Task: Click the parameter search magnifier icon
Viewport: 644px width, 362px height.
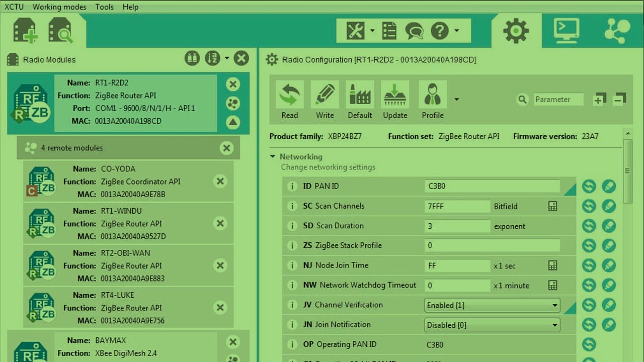Action: tap(522, 100)
